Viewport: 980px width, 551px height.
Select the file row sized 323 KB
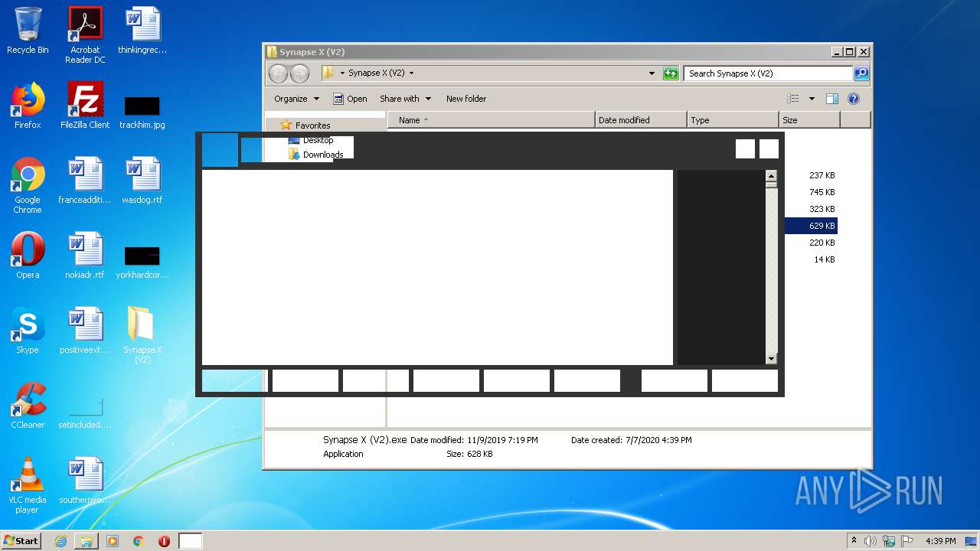pos(811,209)
